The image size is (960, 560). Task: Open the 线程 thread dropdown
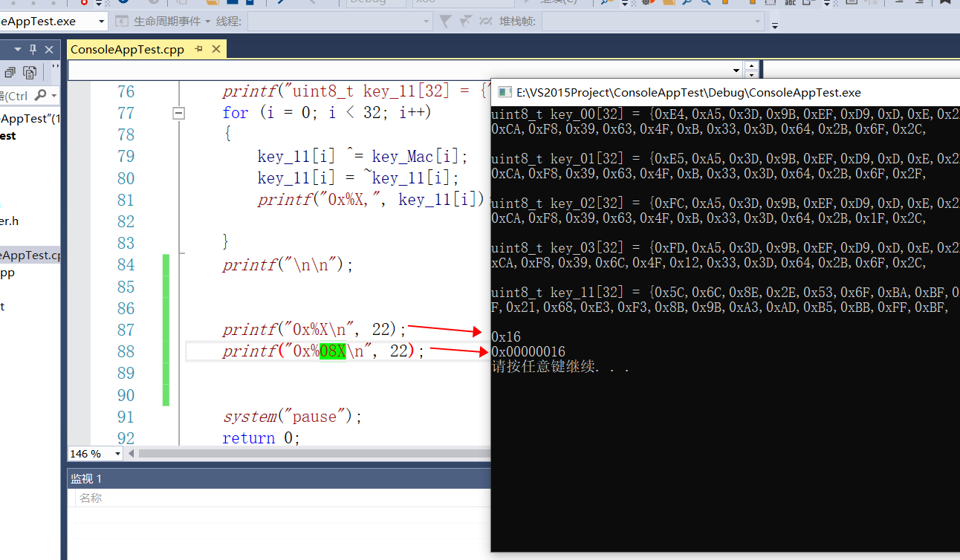click(x=426, y=22)
